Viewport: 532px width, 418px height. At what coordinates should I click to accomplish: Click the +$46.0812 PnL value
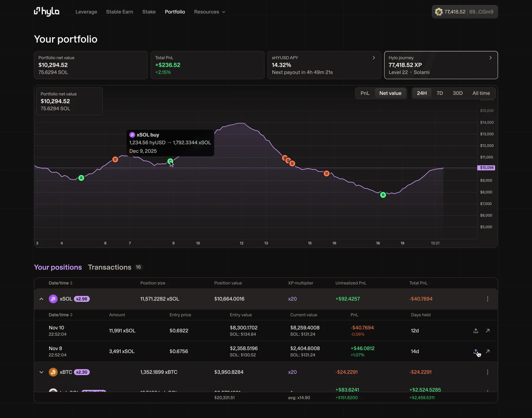pyautogui.click(x=362, y=348)
